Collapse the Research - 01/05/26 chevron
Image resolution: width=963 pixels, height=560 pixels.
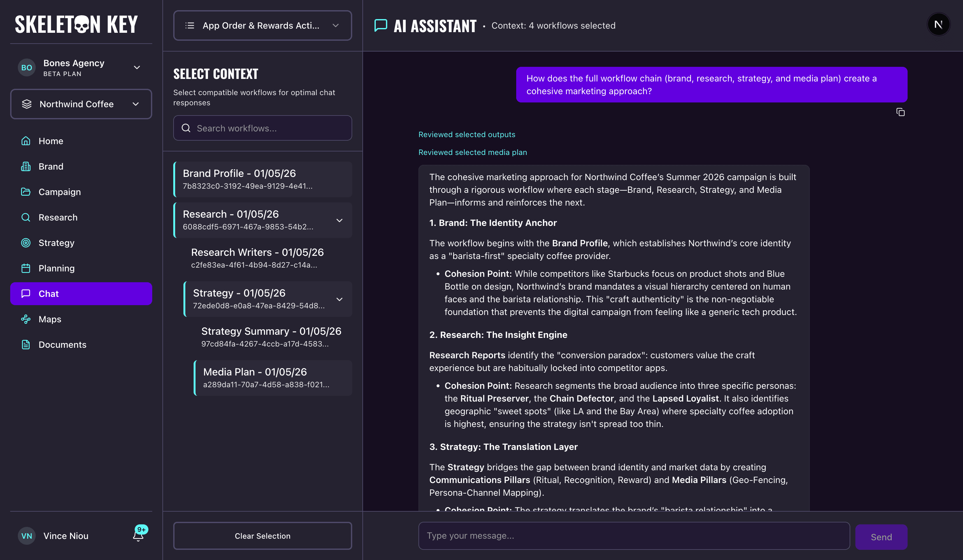pyautogui.click(x=339, y=220)
